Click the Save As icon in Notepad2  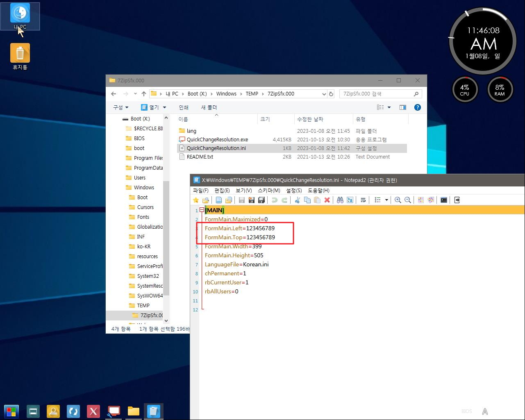coord(252,200)
